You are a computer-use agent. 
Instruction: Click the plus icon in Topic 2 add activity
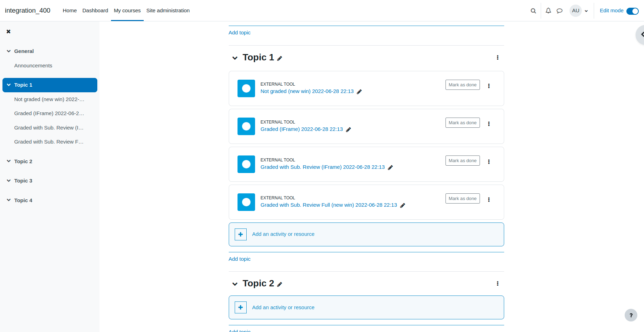click(241, 307)
